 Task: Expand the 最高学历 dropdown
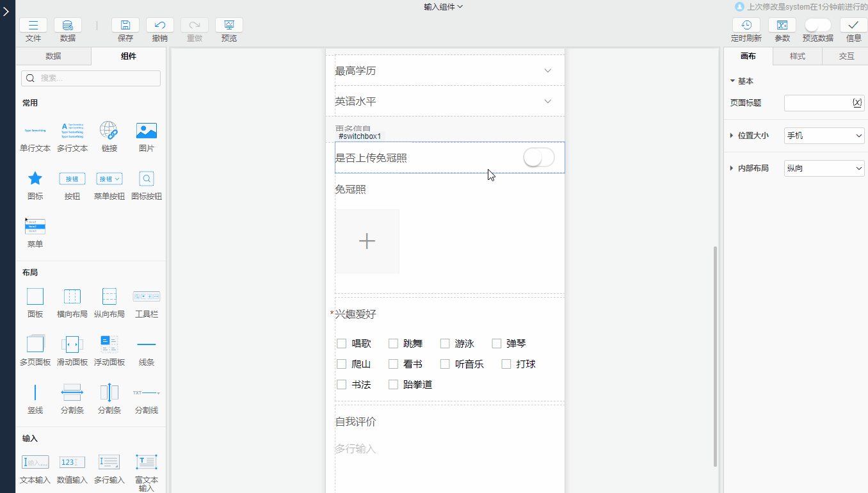pos(547,70)
